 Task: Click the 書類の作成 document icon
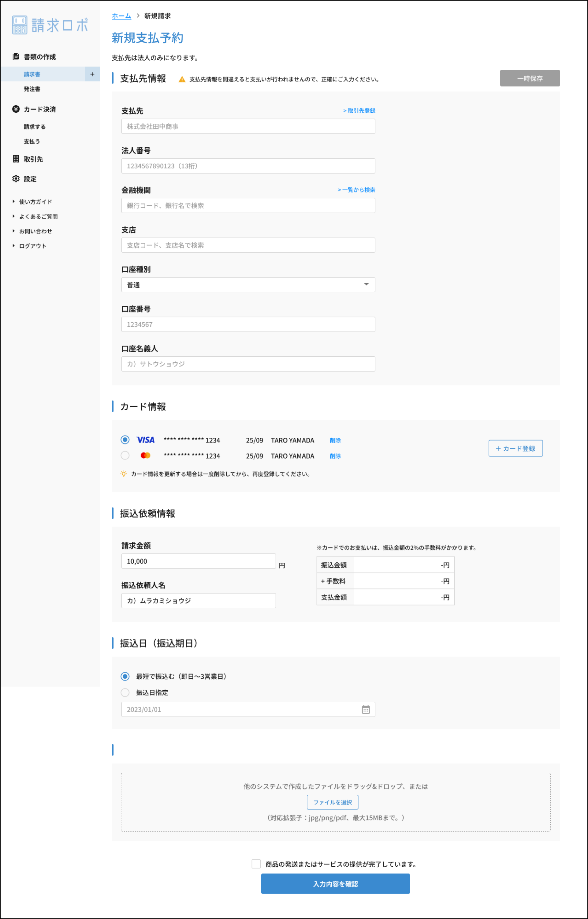[x=16, y=57]
